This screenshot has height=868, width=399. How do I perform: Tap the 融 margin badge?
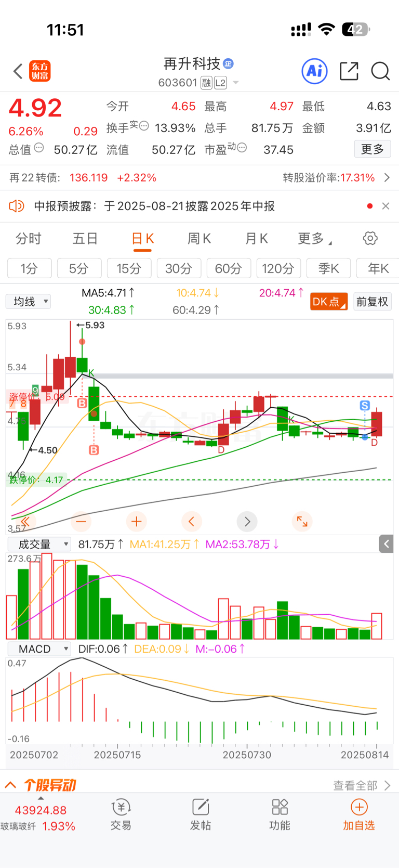[206, 83]
